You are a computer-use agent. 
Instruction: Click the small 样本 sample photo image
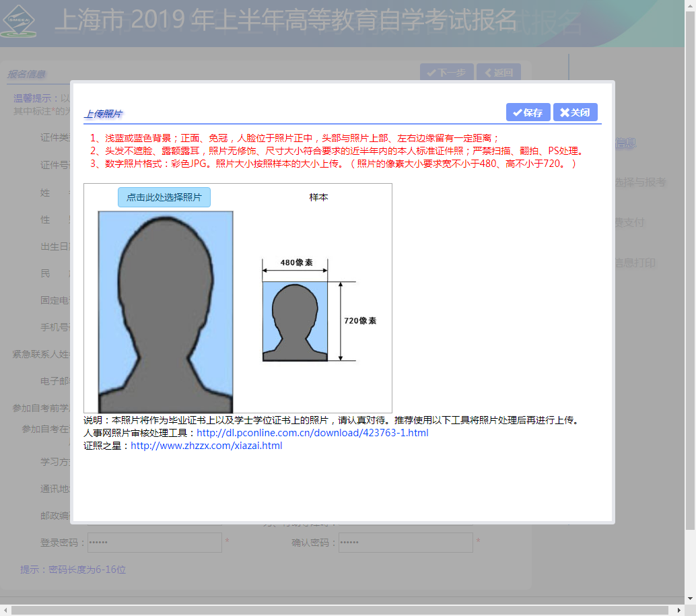point(295,322)
